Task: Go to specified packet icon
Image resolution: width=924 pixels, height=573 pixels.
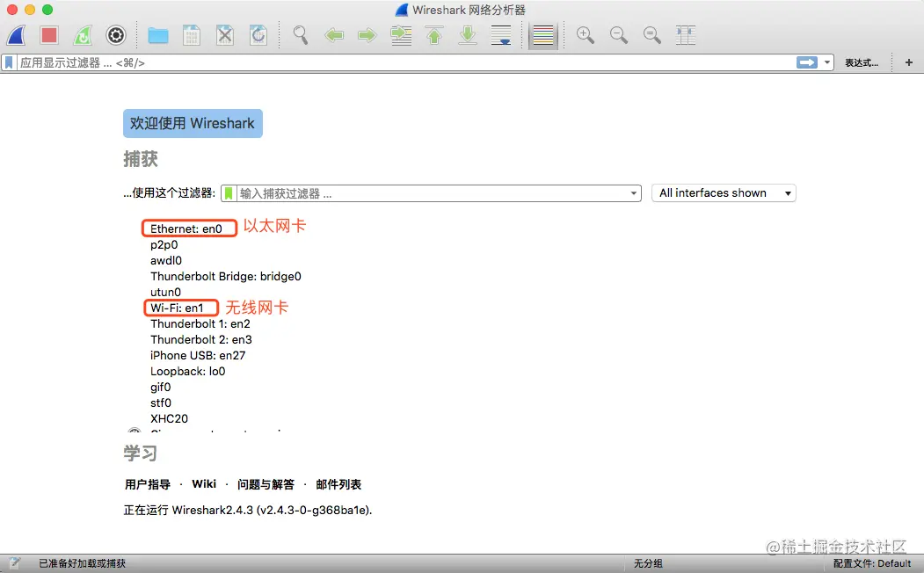Action: (x=401, y=35)
